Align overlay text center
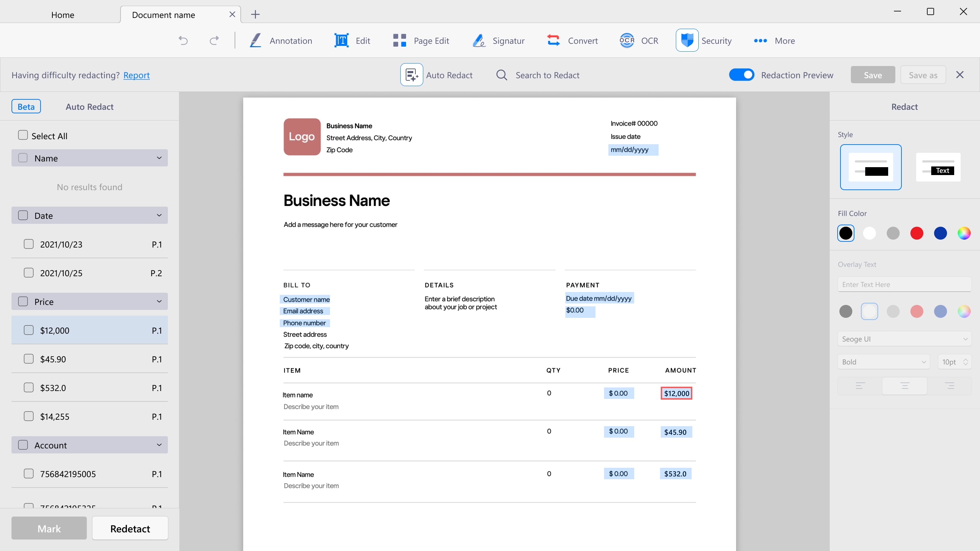980x551 pixels. tap(904, 386)
